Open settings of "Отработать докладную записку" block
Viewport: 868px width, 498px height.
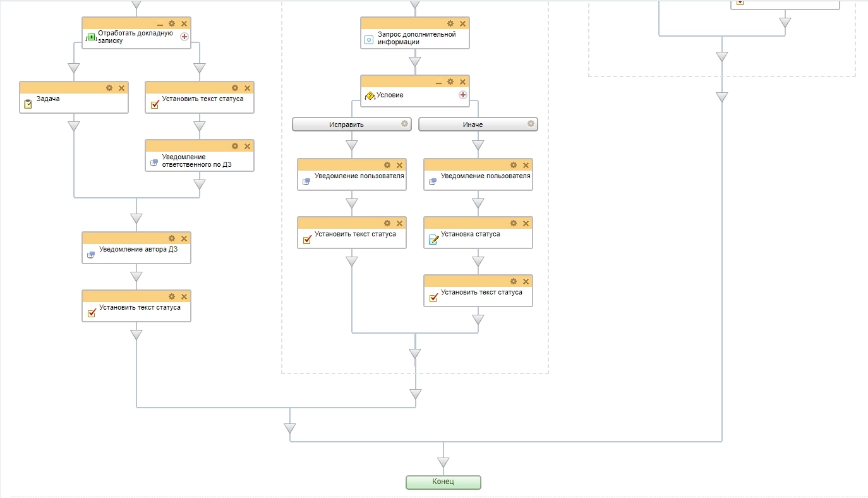(x=172, y=24)
